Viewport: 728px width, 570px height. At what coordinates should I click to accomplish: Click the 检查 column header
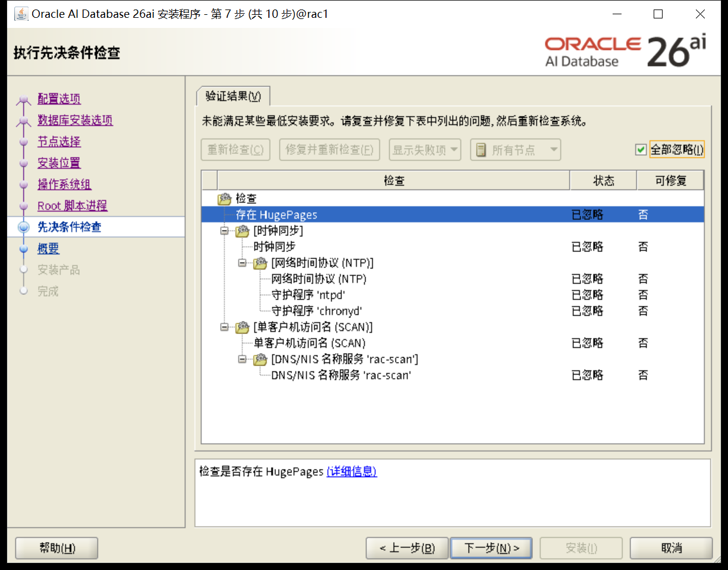coord(394,181)
